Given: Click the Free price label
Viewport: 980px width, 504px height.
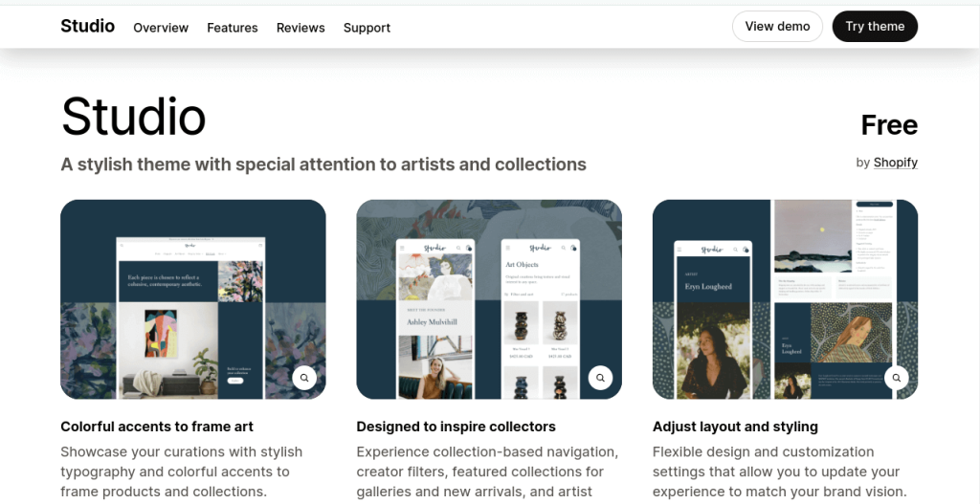Looking at the screenshot, I should click(x=889, y=125).
